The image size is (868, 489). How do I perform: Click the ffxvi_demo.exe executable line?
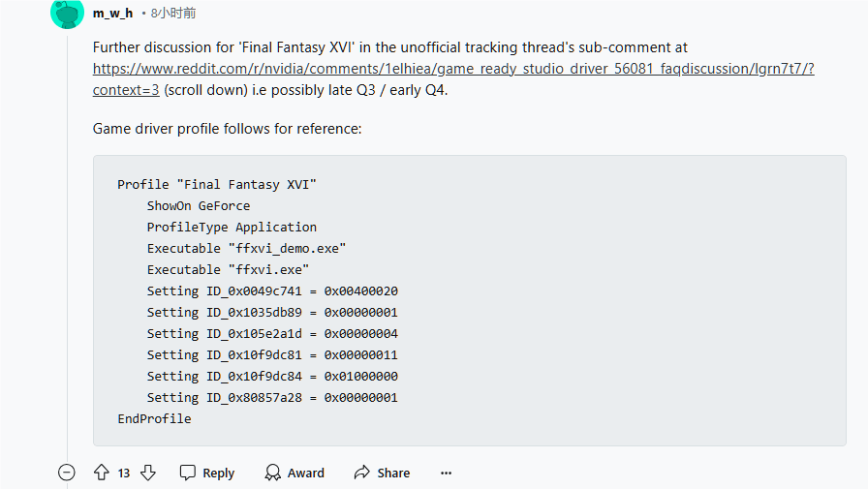click(x=246, y=248)
